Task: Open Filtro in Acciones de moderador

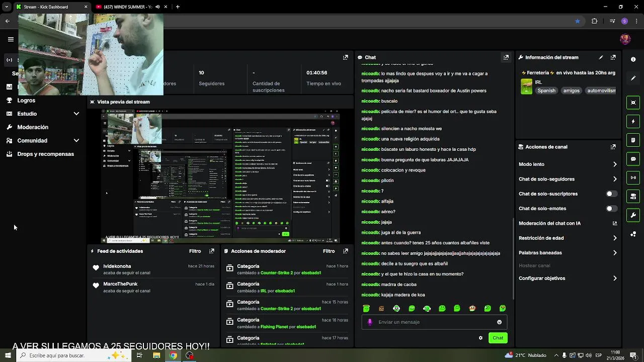Action: (329, 251)
